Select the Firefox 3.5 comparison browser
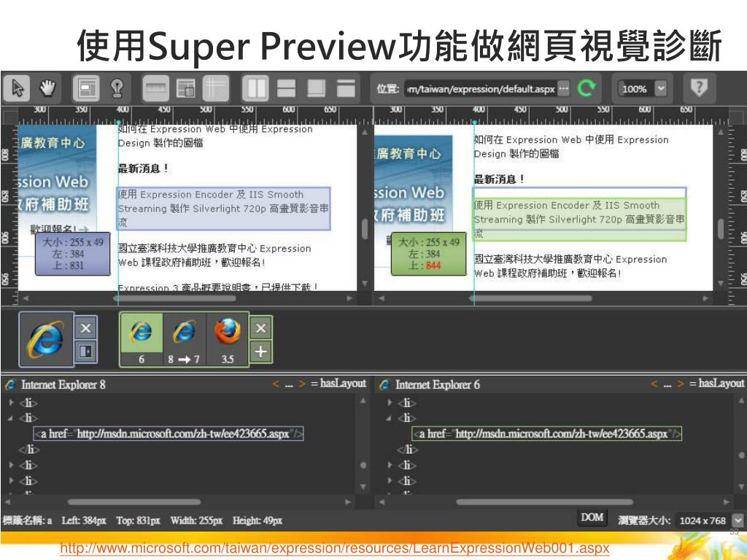This screenshot has width=747, height=560. [x=228, y=340]
